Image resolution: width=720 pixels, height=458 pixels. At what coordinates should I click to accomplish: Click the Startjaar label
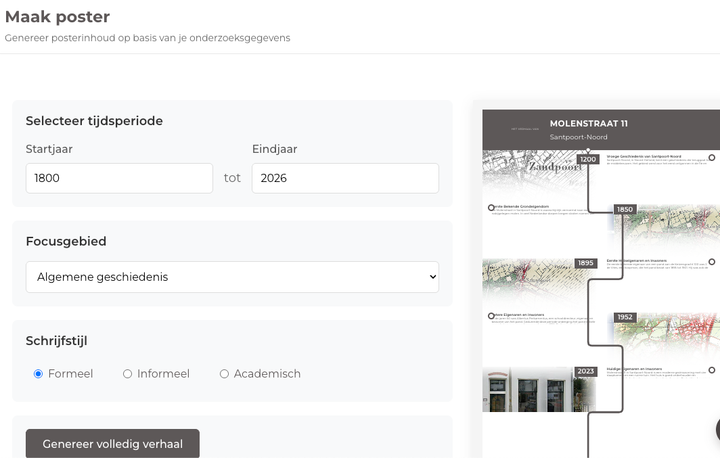[x=49, y=149]
